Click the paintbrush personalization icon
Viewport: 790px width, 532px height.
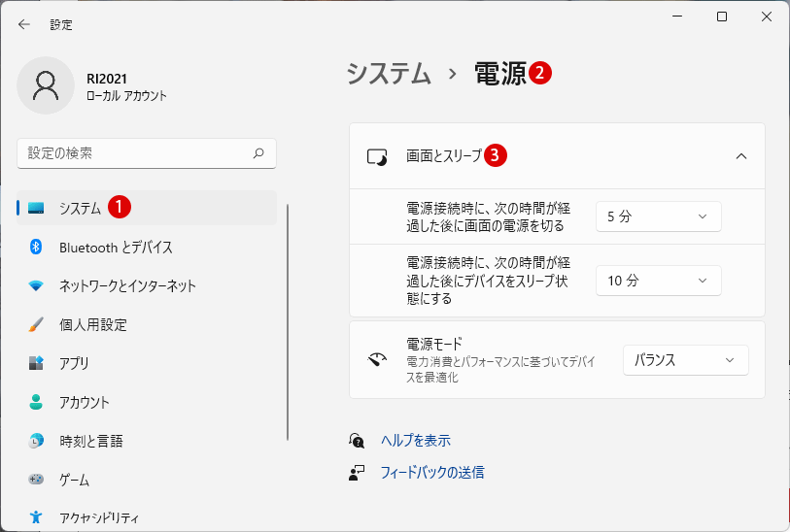coord(36,324)
